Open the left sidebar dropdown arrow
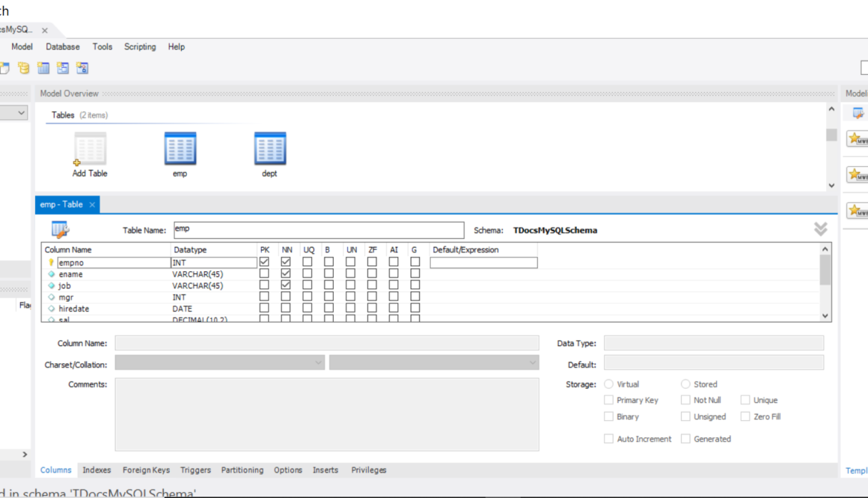The height and width of the screenshot is (498, 868). coord(21,113)
